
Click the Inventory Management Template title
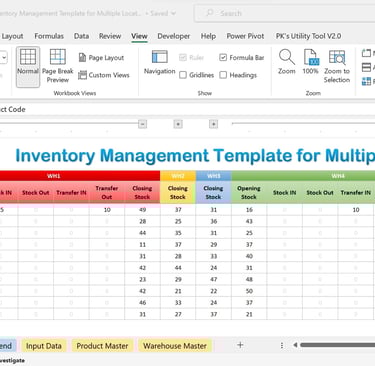click(x=195, y=156)
